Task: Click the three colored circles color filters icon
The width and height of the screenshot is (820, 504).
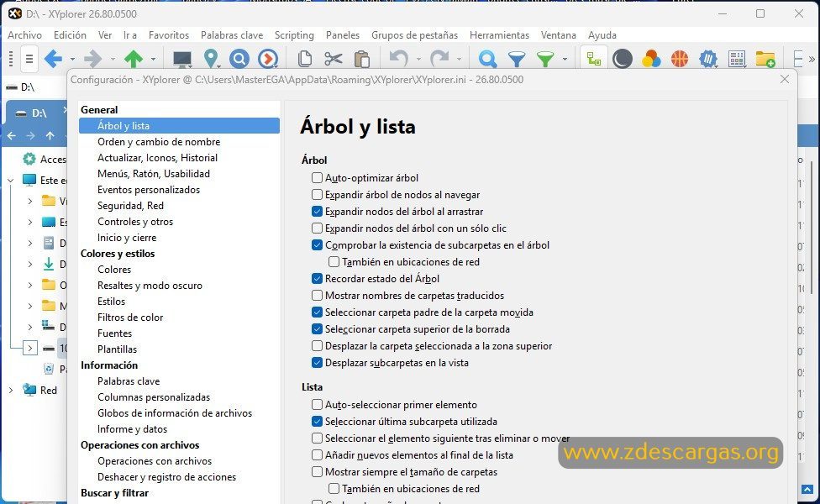Action: click(651, 59)
